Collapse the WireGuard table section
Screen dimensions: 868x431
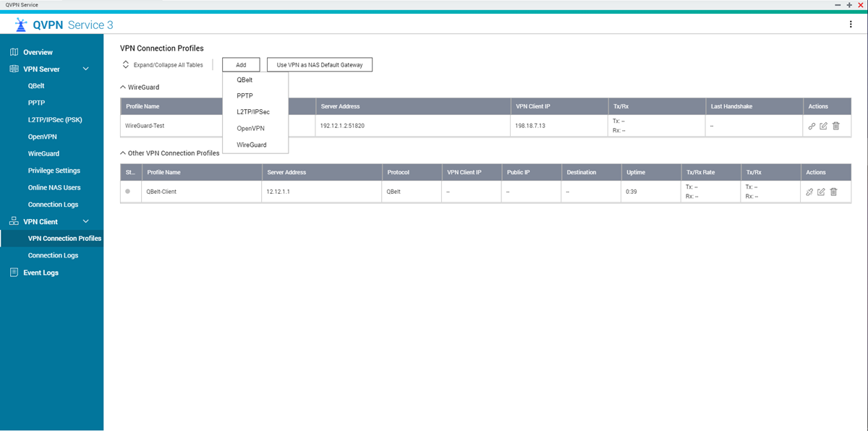pyautogui.click(x=123, y=87)
